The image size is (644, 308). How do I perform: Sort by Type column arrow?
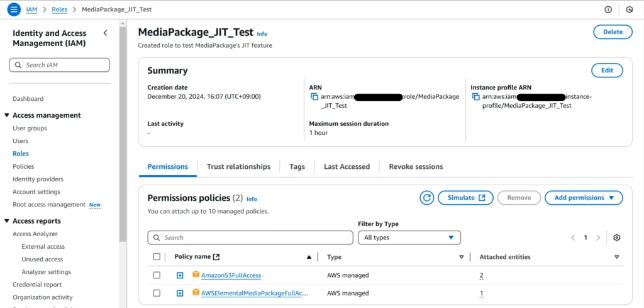pos(461,257)
